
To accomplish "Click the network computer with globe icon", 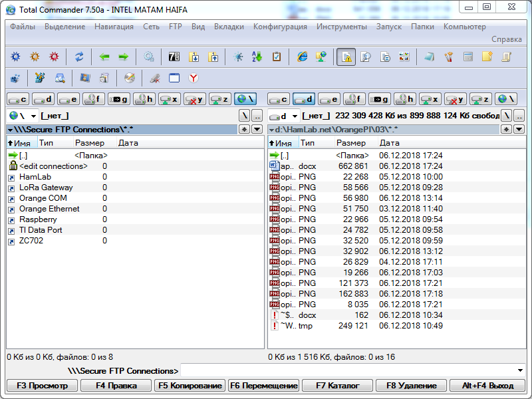I will [x=321, y=57].
